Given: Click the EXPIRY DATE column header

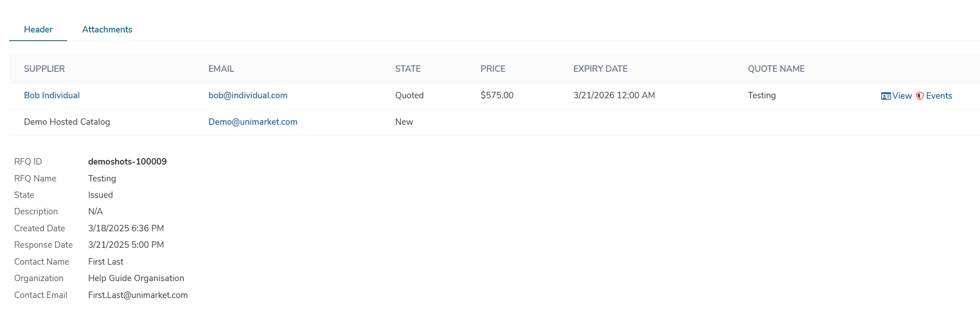Looking at the screenshot, I should [600, 69].
